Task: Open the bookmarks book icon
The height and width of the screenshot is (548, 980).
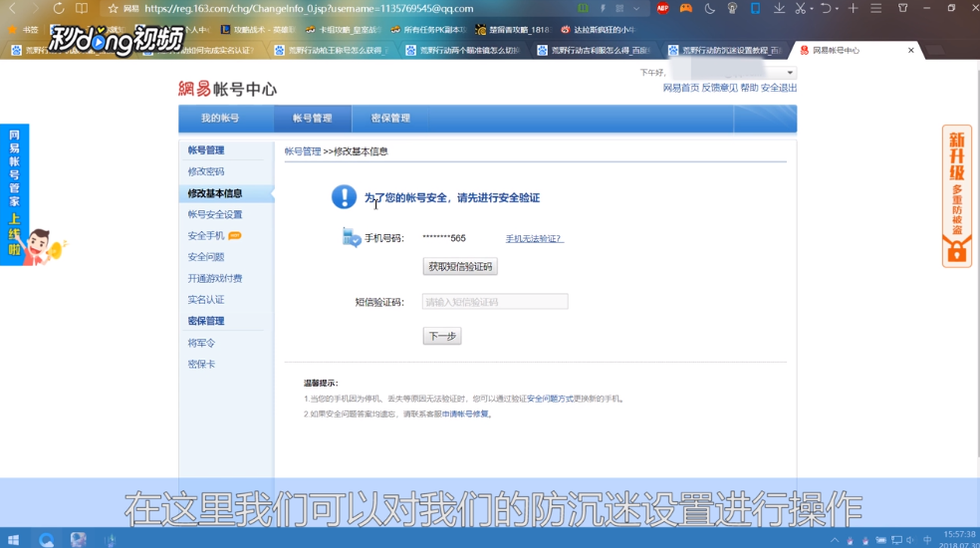Action: point(82,8)
